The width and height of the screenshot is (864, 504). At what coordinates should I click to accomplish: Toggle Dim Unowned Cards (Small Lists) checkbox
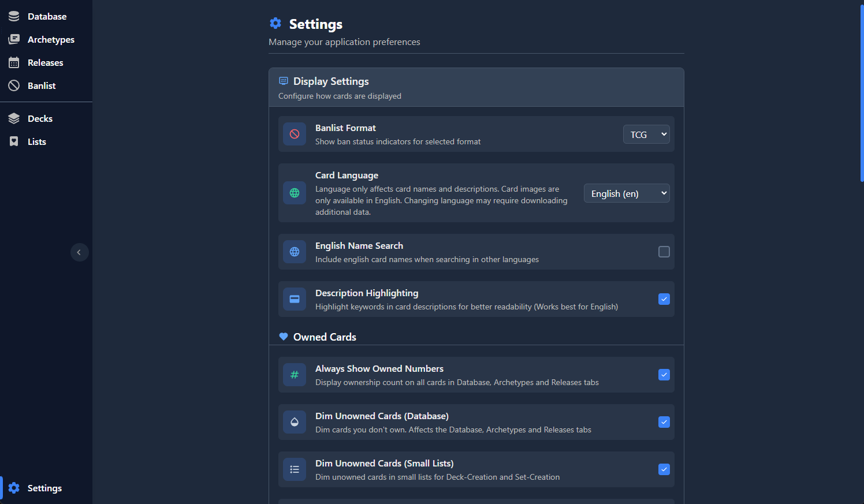pos(664,469)
